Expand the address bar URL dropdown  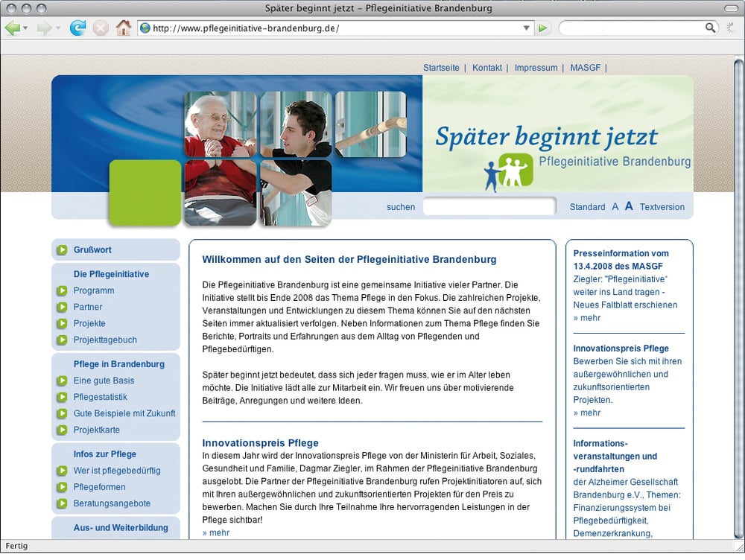click(526, 28)
